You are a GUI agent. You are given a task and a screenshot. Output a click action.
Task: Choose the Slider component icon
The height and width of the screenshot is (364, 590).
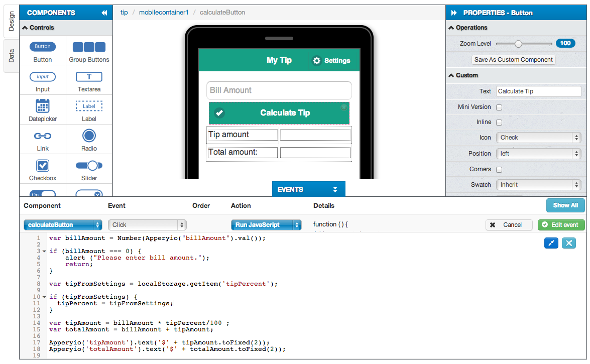click(89, 165)
